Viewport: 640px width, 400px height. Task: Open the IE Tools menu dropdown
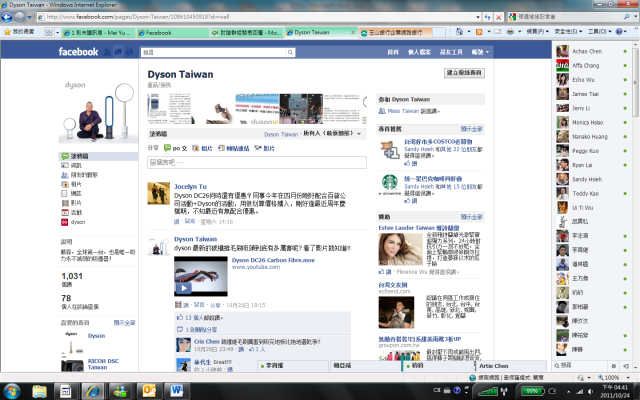(599, 32)
